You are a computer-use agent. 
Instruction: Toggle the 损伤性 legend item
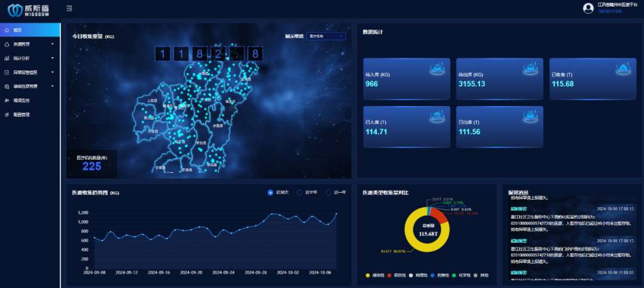click(x=397, y=275)
